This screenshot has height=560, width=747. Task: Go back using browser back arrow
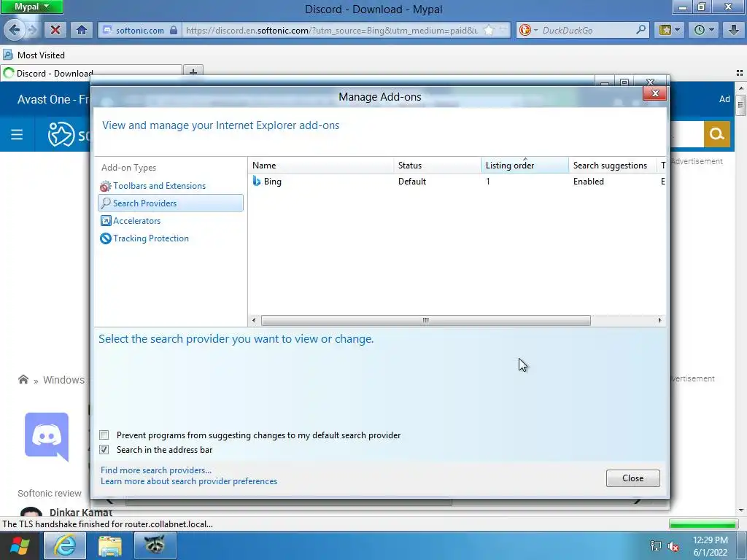coord(14,30)
